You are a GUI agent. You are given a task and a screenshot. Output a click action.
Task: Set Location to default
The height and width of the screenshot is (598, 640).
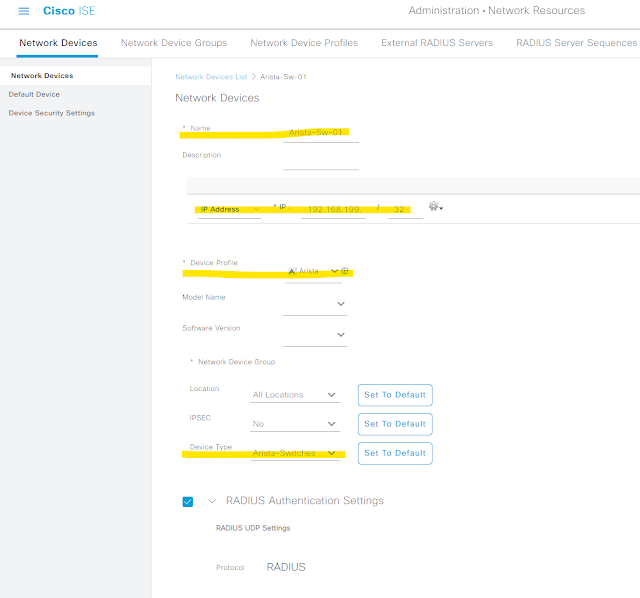coord(395,395)
